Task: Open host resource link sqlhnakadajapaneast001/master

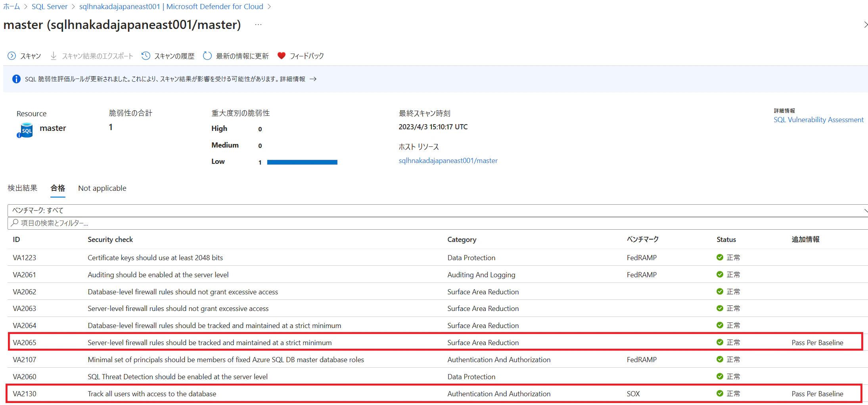Action: 448,161
